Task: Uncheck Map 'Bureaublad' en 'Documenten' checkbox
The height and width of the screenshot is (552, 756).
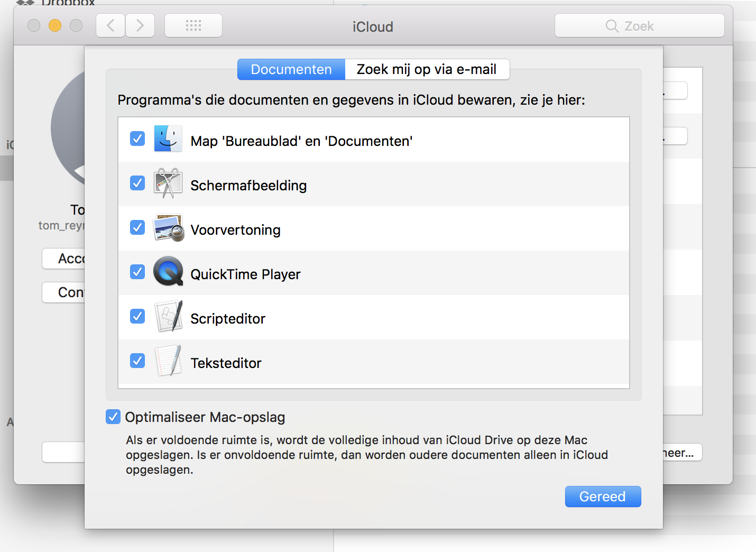Action: (137, 139)
